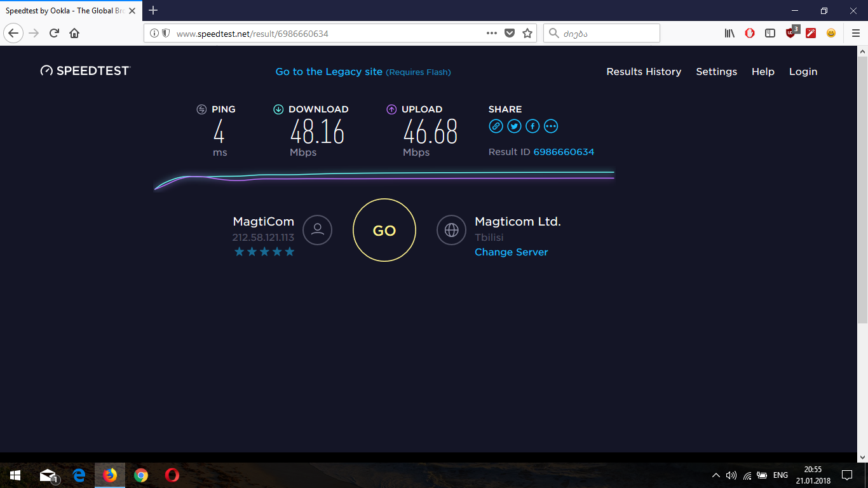
Task: Open network connections from system tray
Action: (747, 475)
